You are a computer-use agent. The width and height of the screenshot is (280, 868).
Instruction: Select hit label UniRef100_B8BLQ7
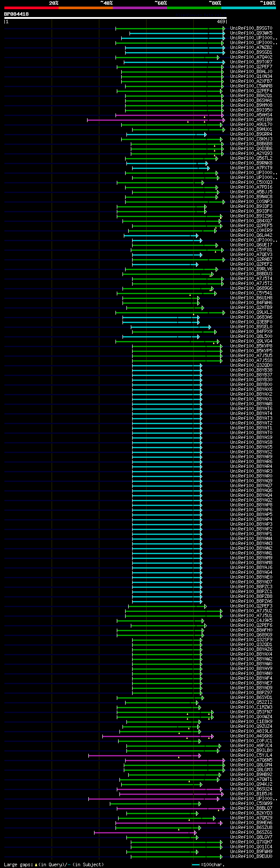coord(251,808)
